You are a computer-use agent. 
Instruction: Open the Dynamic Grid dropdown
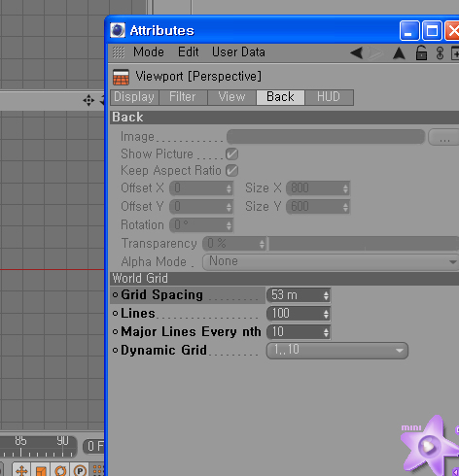point(337,351)
